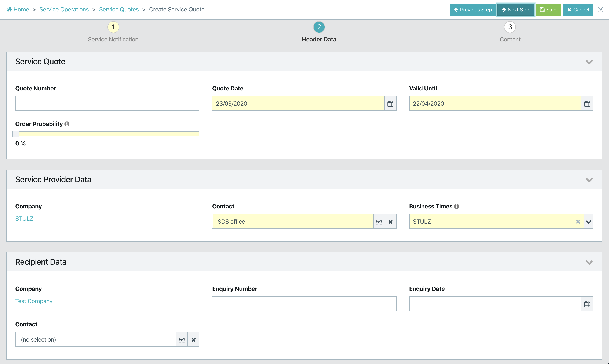Focus the Enquiry Date text field
Viewport: 609px width, 364px height.
tap(495, 304)
